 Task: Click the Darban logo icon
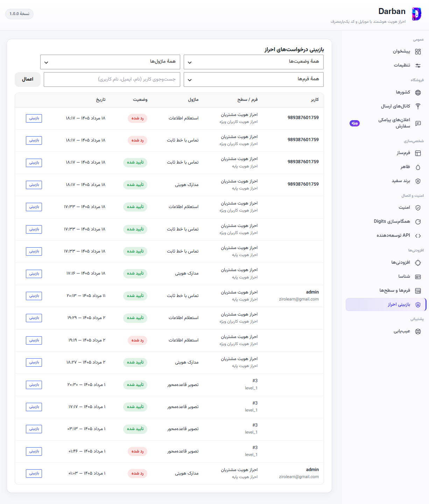[416, 14]
